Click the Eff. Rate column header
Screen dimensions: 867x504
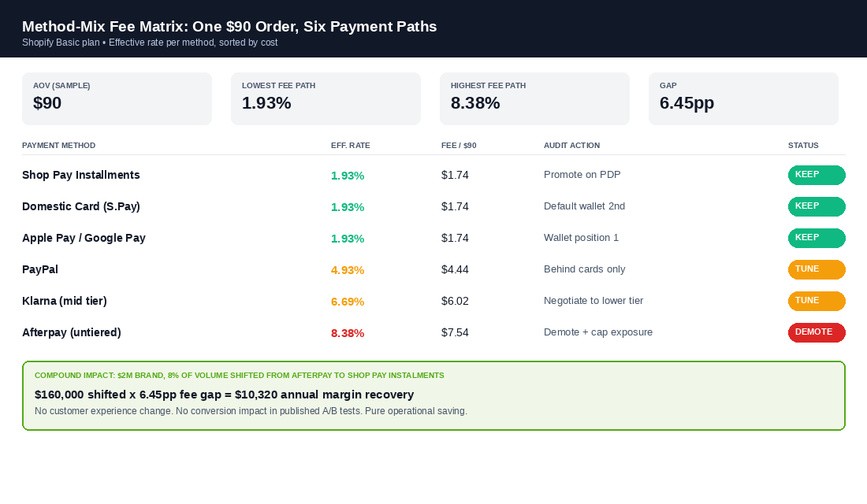pos(351,146)
